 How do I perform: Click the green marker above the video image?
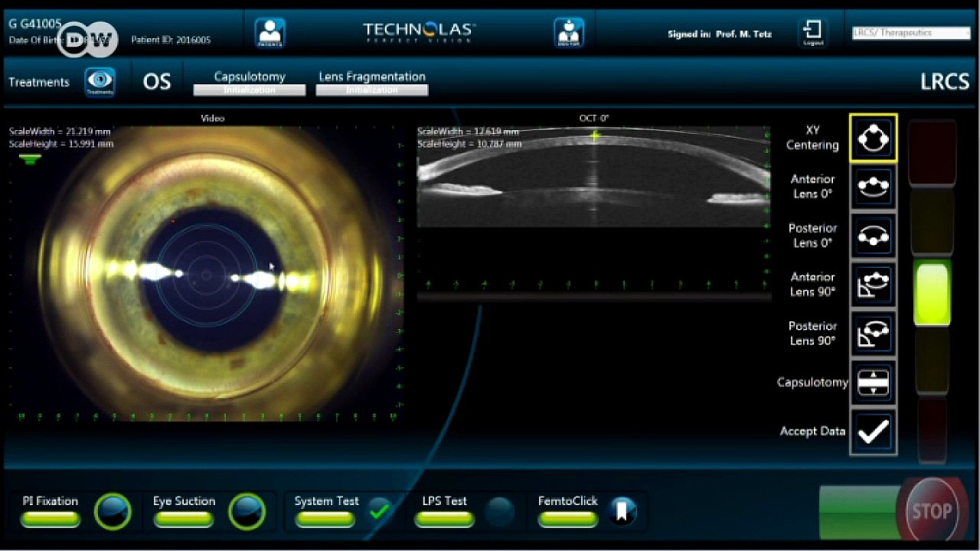coord(30,159)
